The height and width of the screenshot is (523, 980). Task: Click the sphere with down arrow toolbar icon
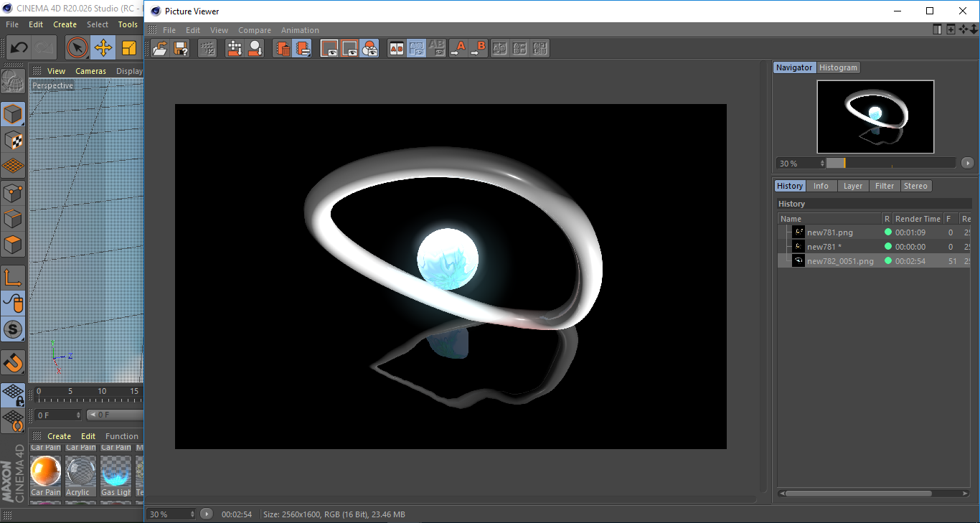255,49
